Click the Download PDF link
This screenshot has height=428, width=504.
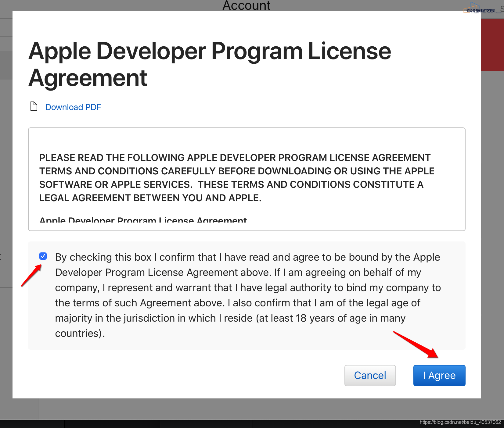[x=73, y=107]
